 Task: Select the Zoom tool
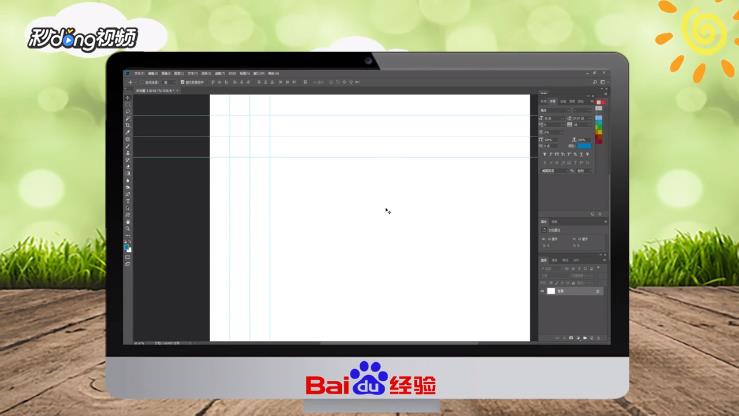[x=128, y=228]
